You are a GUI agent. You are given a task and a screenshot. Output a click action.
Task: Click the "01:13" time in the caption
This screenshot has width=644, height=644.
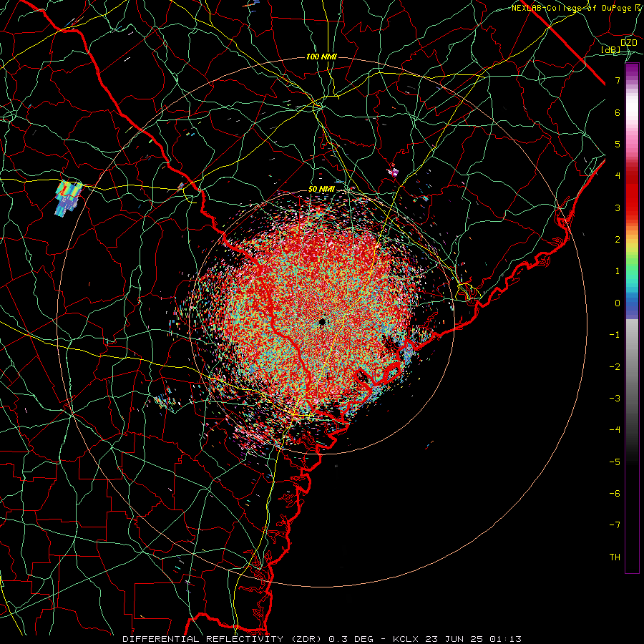point(505,639)
